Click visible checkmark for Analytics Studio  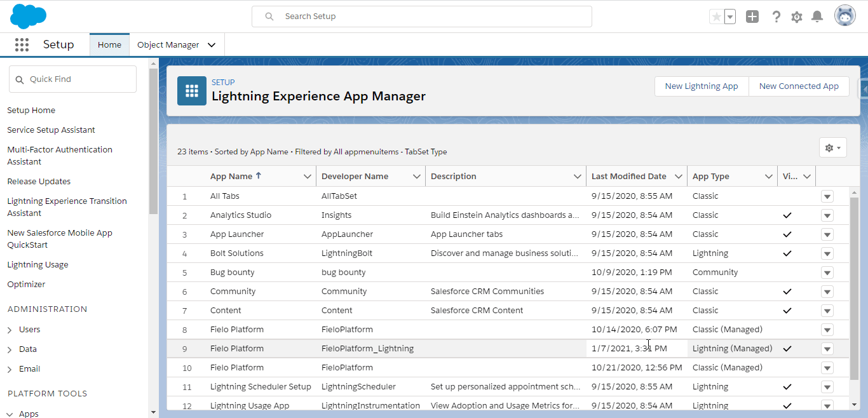tap(787, 215)
